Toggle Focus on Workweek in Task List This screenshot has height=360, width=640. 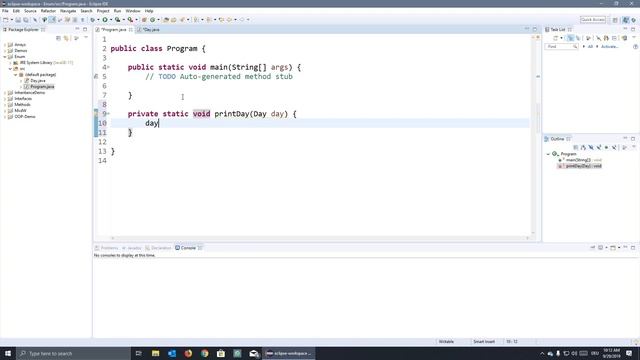tap(588, 38)
